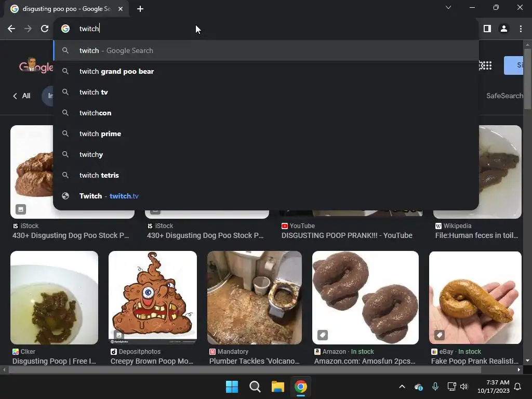The image size is (532, 399).
Task: Click image badge icon on first iStock thumbnail
Action: [x=21, y=209]
